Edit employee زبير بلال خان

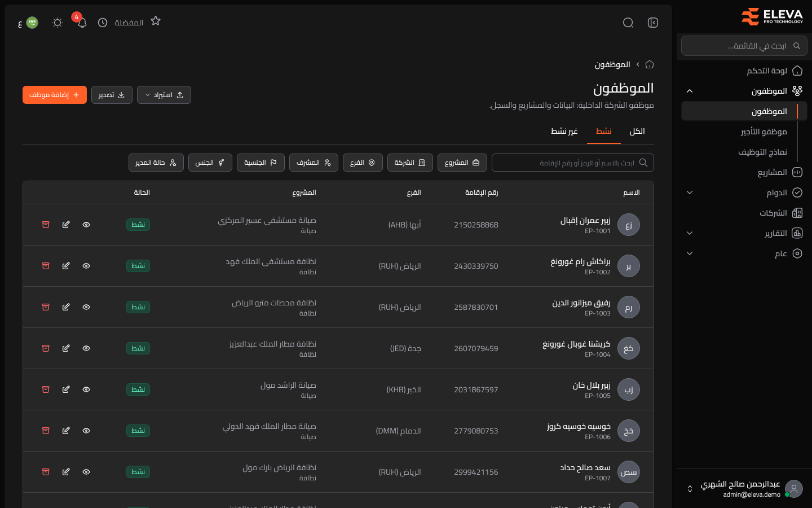pyautogui.click(x=66, y=389)
